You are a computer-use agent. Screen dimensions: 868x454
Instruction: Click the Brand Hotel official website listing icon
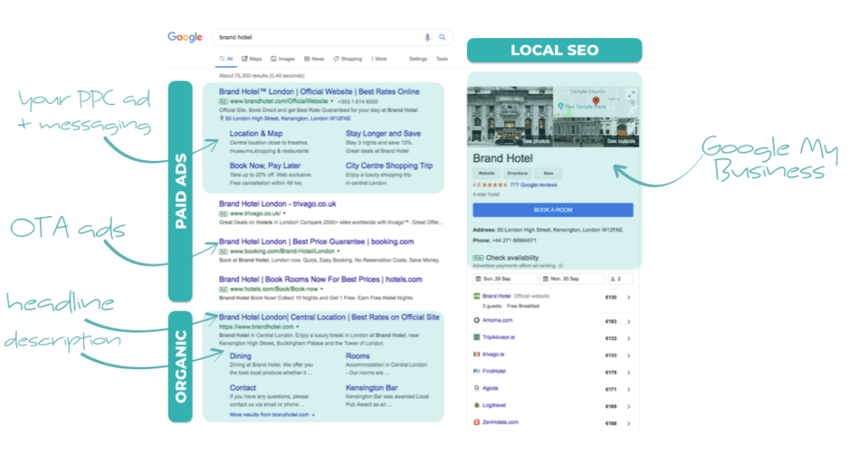(476, 296)
